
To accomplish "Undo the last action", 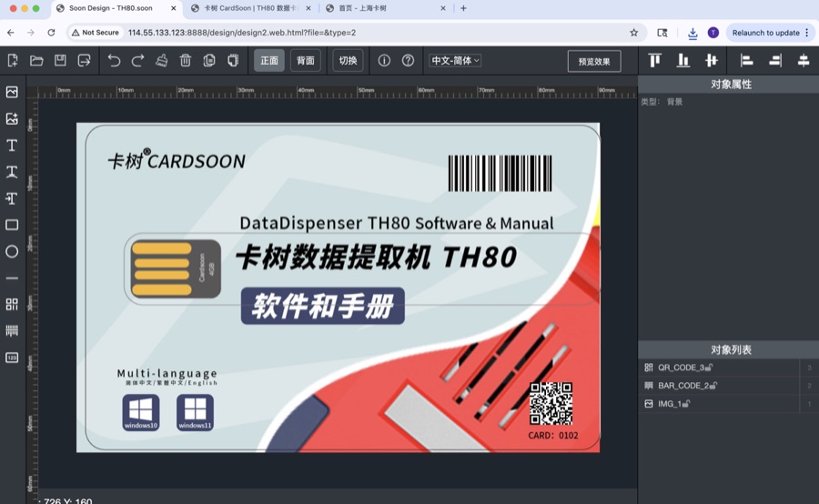I will point(114,61).
